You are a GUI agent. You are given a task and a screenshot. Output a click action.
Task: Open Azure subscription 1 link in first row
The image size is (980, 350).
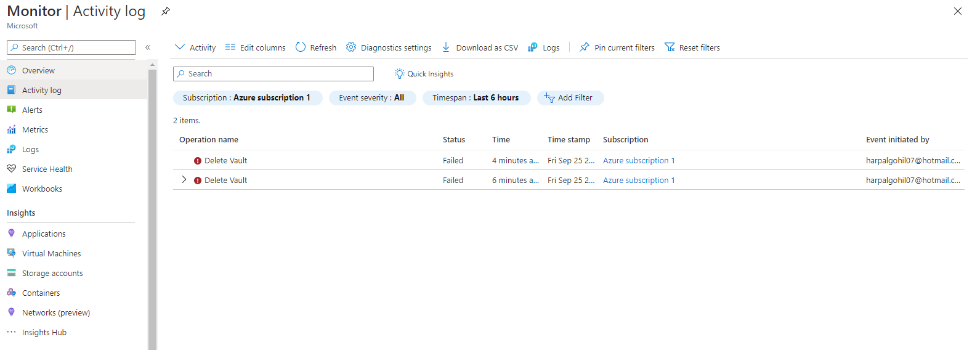639,161
